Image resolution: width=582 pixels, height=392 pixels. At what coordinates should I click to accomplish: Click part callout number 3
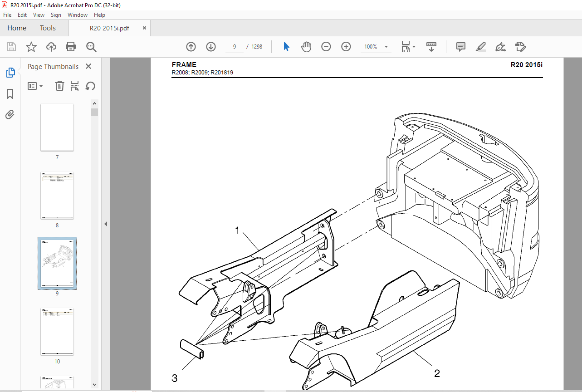(175, 378)
